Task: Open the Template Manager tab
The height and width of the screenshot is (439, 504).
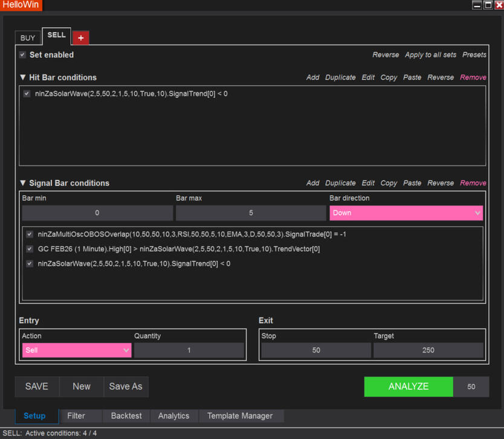Action: point(239,416)
